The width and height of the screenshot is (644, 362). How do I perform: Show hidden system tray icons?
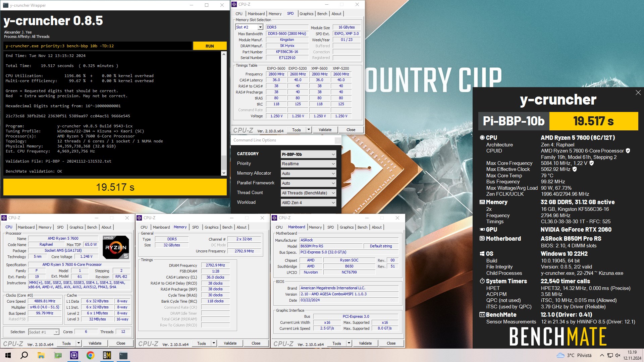(x=602, y=355)
